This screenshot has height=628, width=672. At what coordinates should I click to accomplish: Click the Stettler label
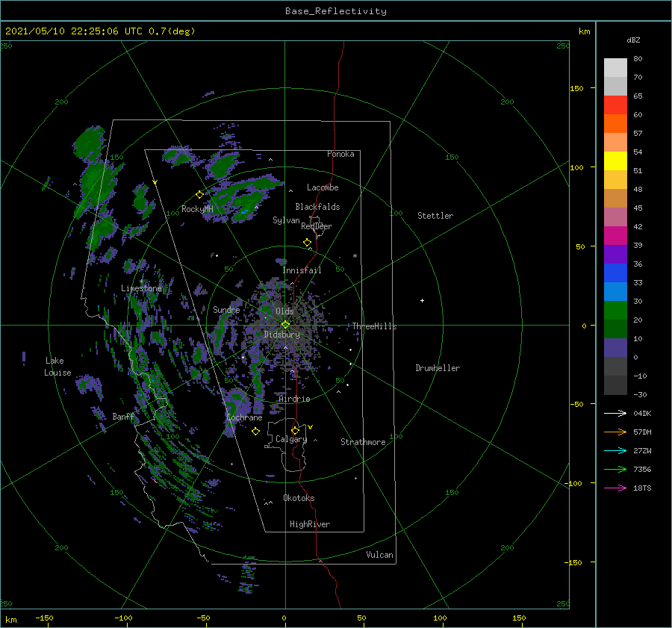click(435, 216)
